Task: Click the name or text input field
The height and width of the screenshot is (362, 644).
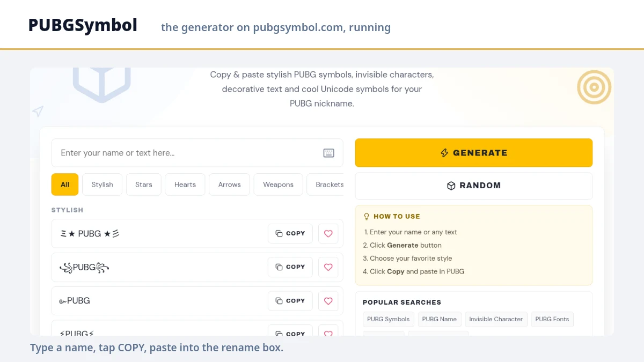Action: click(x=197, y=153)
